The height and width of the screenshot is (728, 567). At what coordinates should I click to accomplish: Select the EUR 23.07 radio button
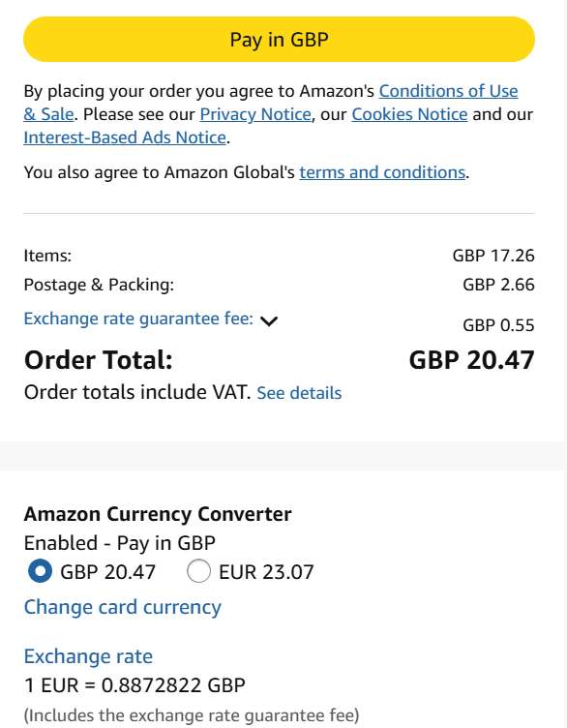198,570
